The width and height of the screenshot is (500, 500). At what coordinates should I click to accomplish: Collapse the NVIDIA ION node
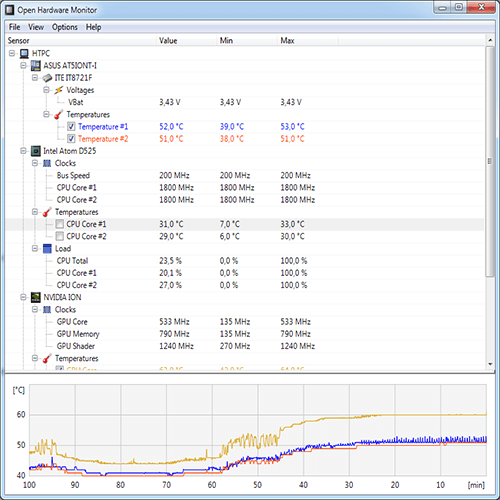tap(23, 297)
